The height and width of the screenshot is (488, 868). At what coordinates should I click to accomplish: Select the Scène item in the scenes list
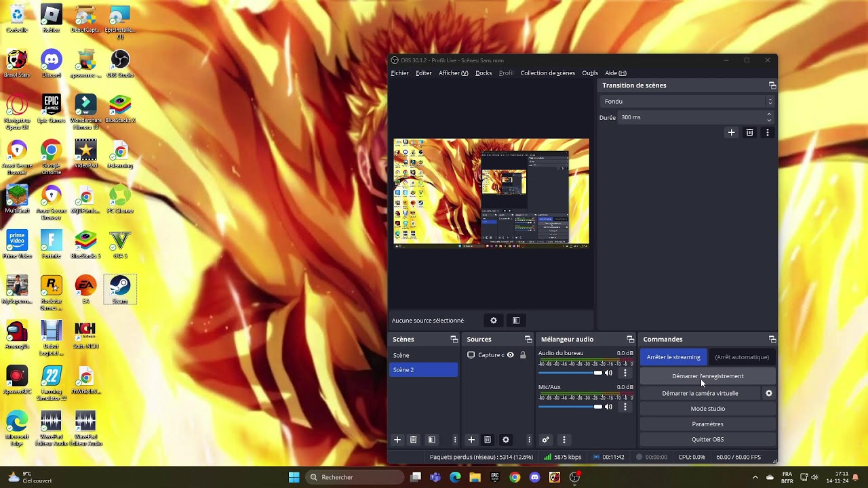[423, 355]
